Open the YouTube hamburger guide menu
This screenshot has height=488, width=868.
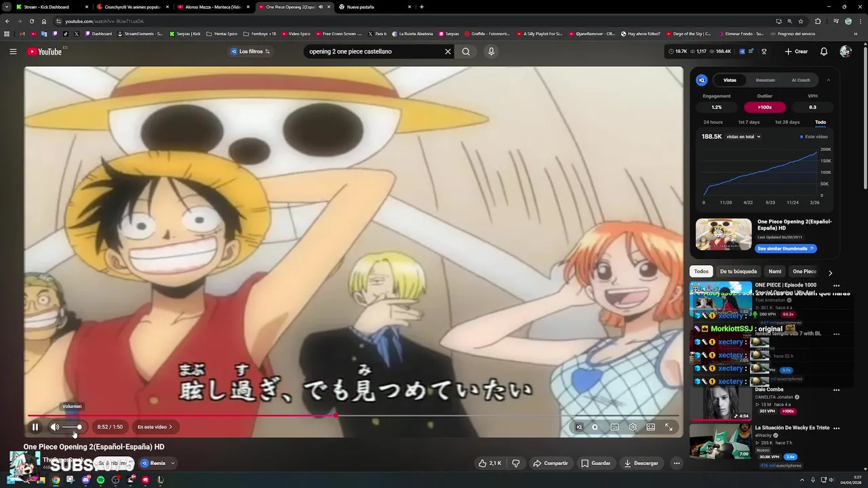click(x=13, y=52)
